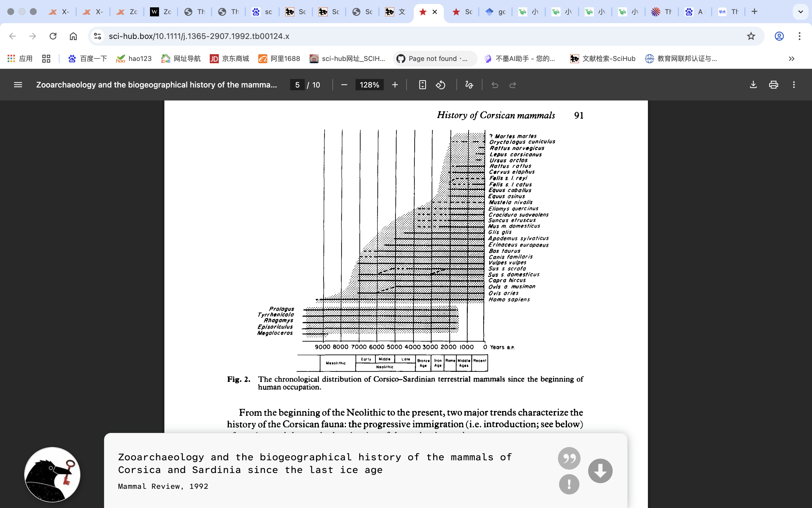Switch to the last Th tab
Screen dimensions: 812x508
[x=729, y=12]
